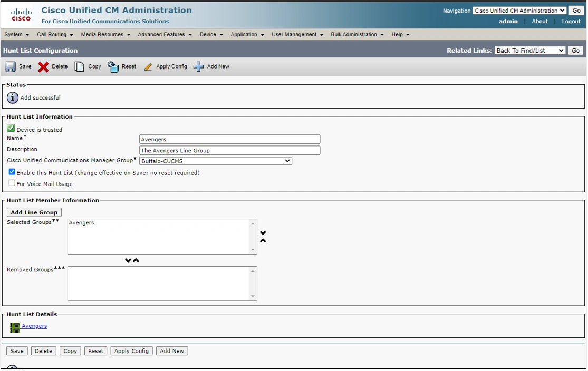Click Go button next to Navigation
Image resolution: width=588 pixels, height=371 pixels.
576,11
